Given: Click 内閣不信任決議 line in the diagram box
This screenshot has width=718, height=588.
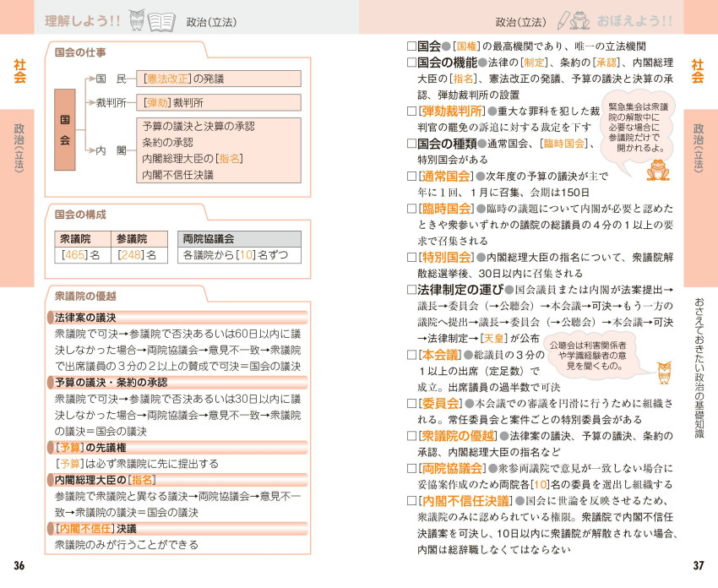Looking at the screenshot, I should pos(177,175).
